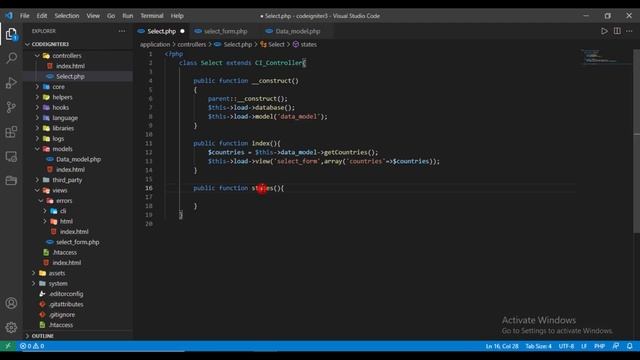Open notifications bell in status bar

[630, 346]
